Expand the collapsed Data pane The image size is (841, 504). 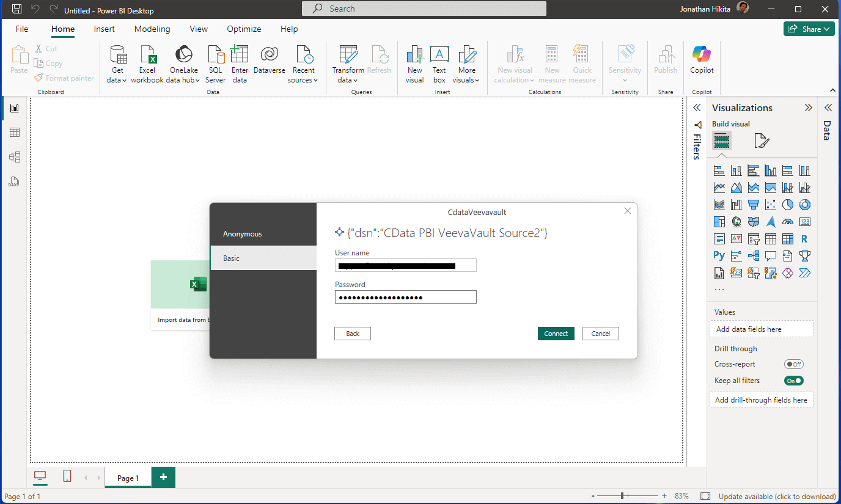[x=828, y=108]
